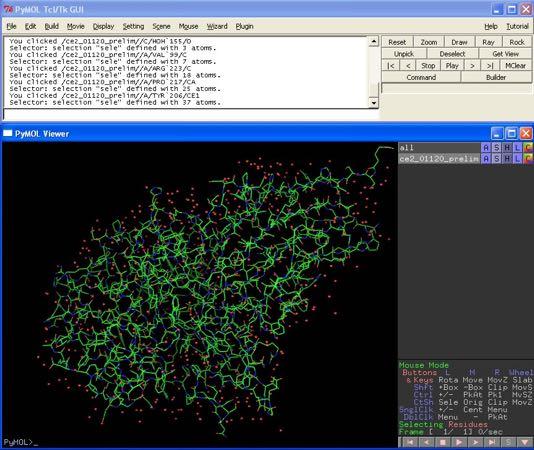This screenshot has width=534, height=450.
Task: Toggle the S sequence viewer button
Action: [x=508, y=442]
